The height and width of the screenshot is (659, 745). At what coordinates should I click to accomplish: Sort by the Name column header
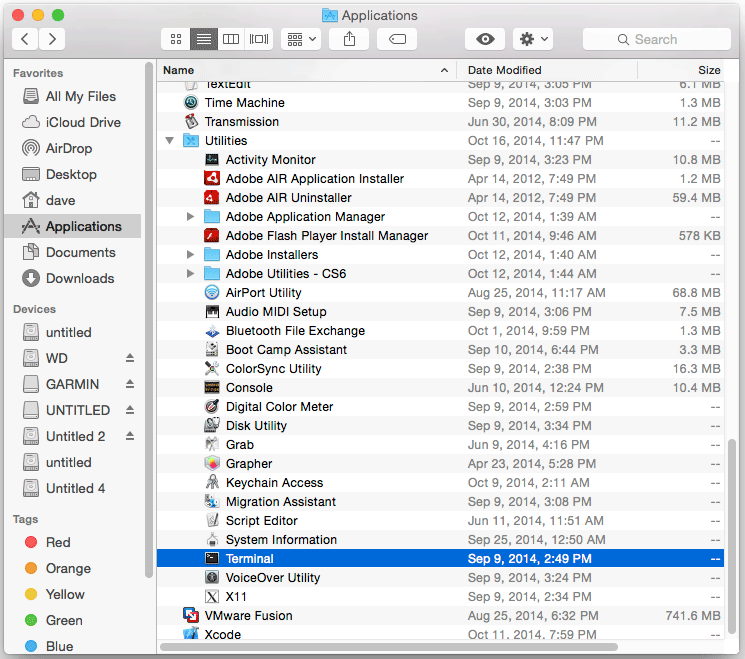[306, 70]
